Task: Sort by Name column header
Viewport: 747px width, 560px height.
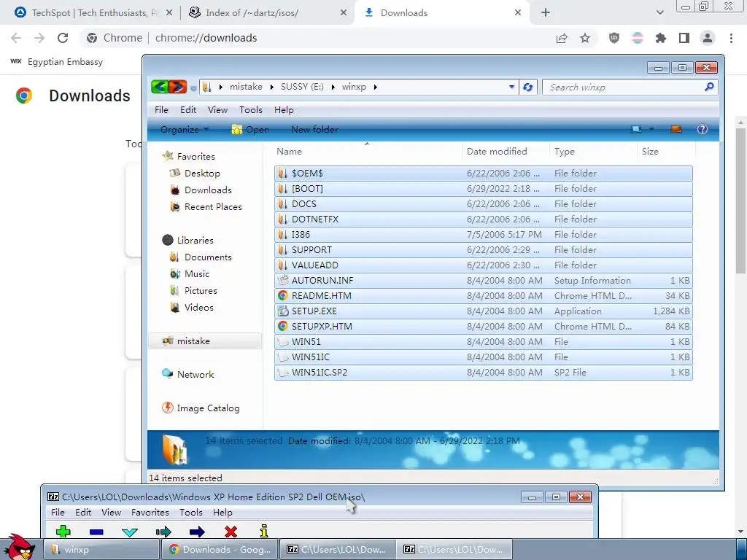Action: pos(367,152)
